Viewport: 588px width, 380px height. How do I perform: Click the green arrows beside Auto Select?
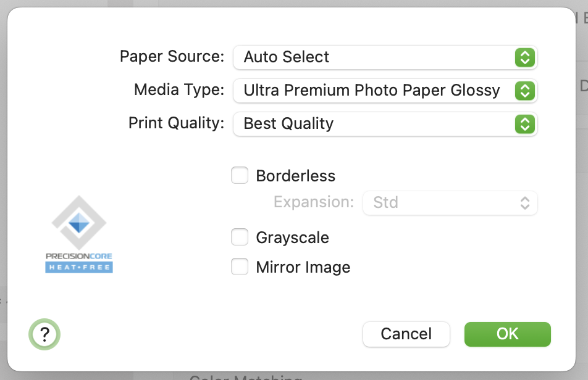[x=524, y=57]
